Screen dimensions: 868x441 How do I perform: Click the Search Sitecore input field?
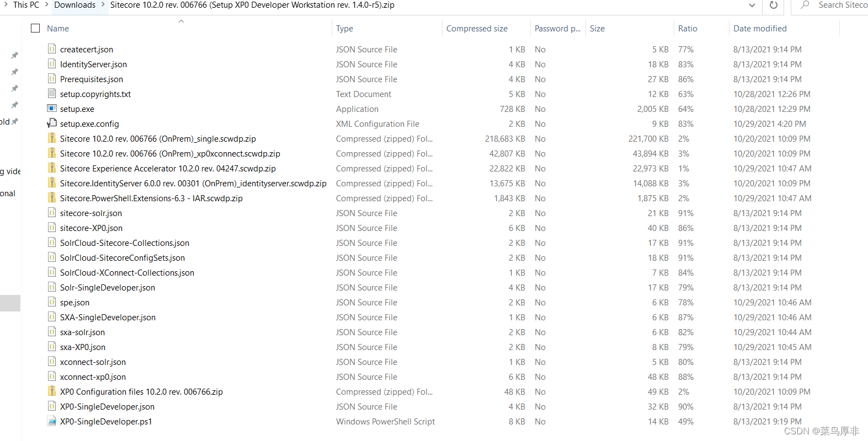click(x=843, y=5)
